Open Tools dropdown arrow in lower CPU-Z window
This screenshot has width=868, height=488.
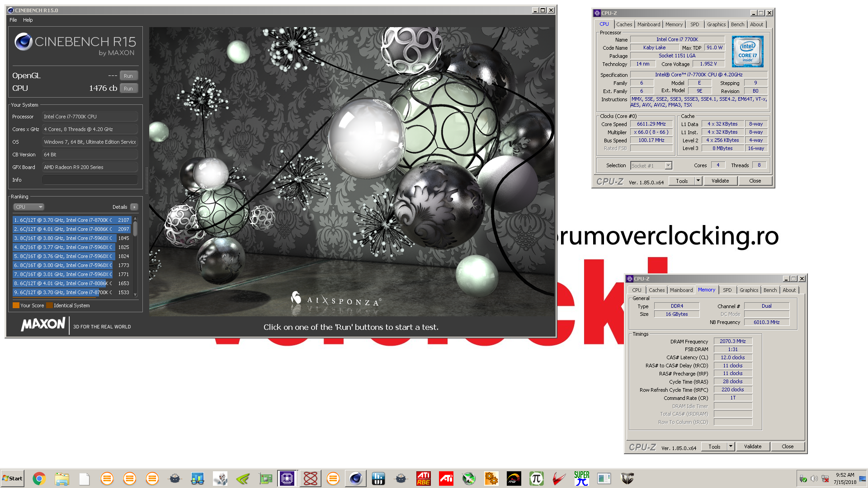(x=731, y=446)
